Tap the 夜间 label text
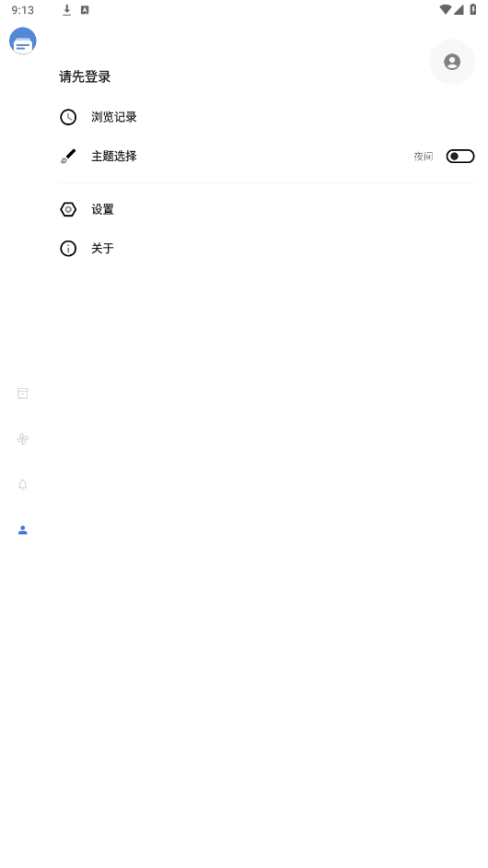 [x=424, y=157]
